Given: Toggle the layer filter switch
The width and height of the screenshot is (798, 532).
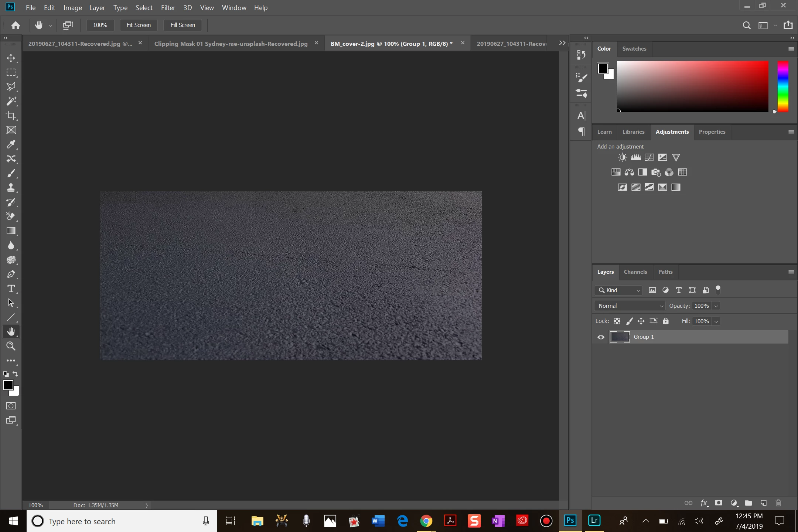Looking at the screenshot, I should point(718,290).
